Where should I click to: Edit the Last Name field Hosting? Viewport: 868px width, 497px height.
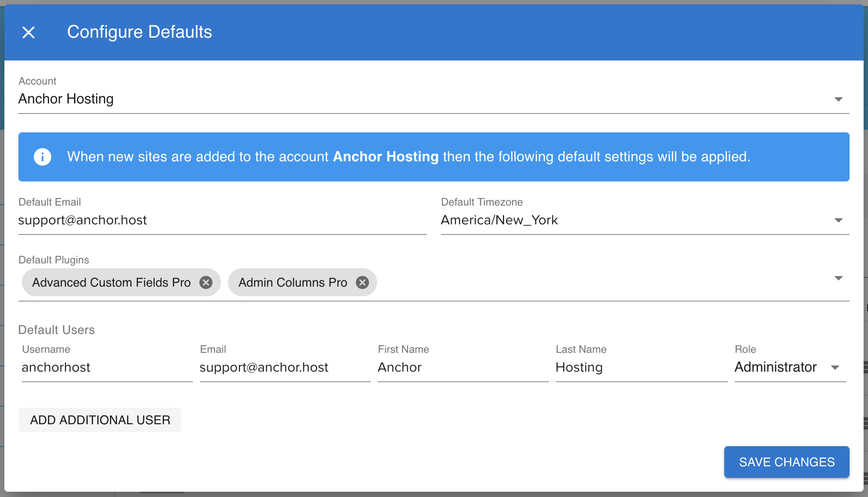coord(641,367)
